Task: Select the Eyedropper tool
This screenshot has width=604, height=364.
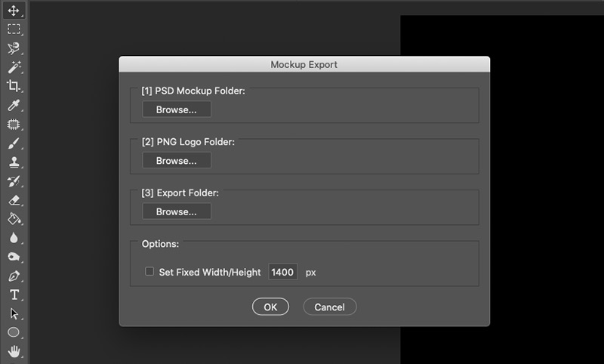Action: click(14, 105)
